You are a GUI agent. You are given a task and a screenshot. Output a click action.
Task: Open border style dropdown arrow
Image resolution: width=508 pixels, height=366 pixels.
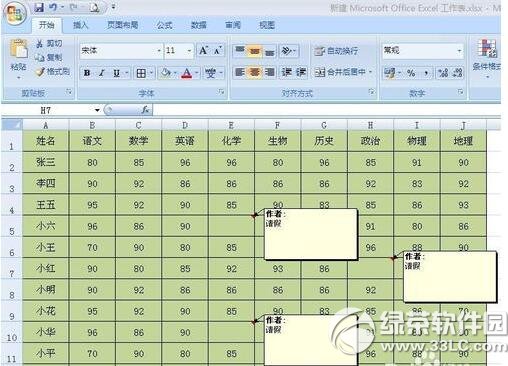click(151, 73)
